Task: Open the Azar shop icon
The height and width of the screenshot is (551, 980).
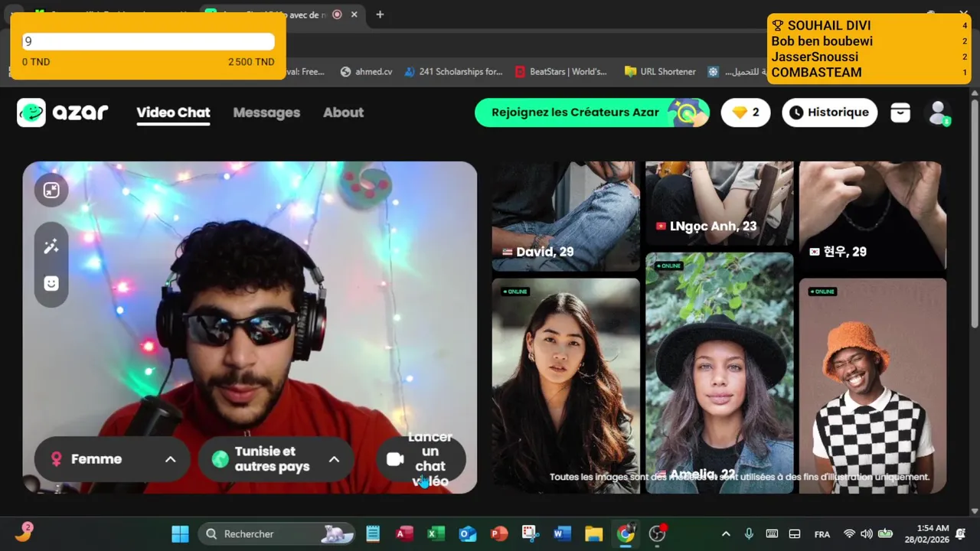Action: click(x=900, y=112)
